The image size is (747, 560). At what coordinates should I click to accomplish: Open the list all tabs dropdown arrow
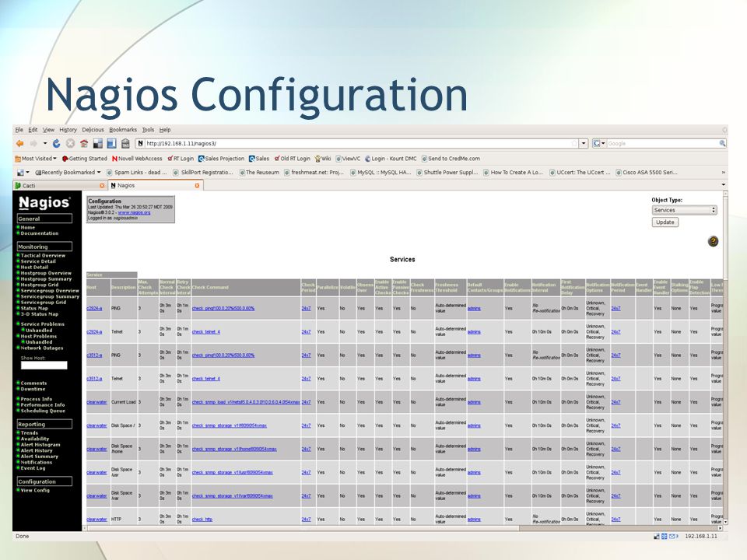click(x=723, y=185)
